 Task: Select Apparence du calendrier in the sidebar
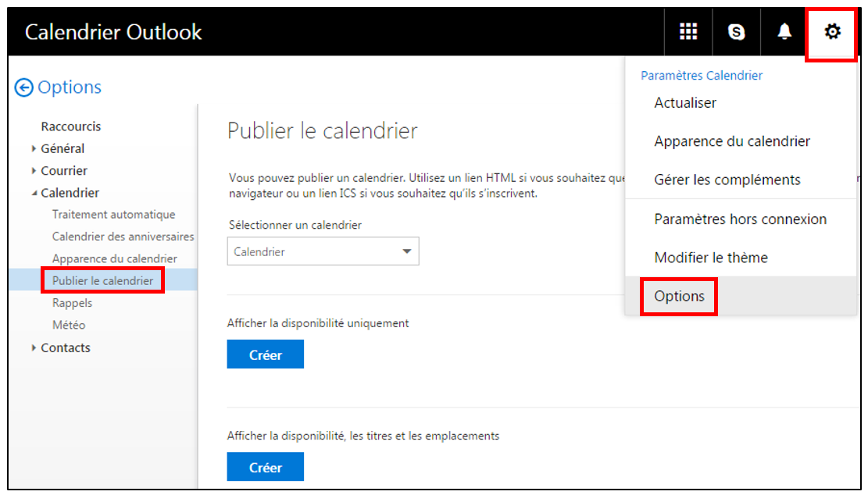click(x=115, y=258)
